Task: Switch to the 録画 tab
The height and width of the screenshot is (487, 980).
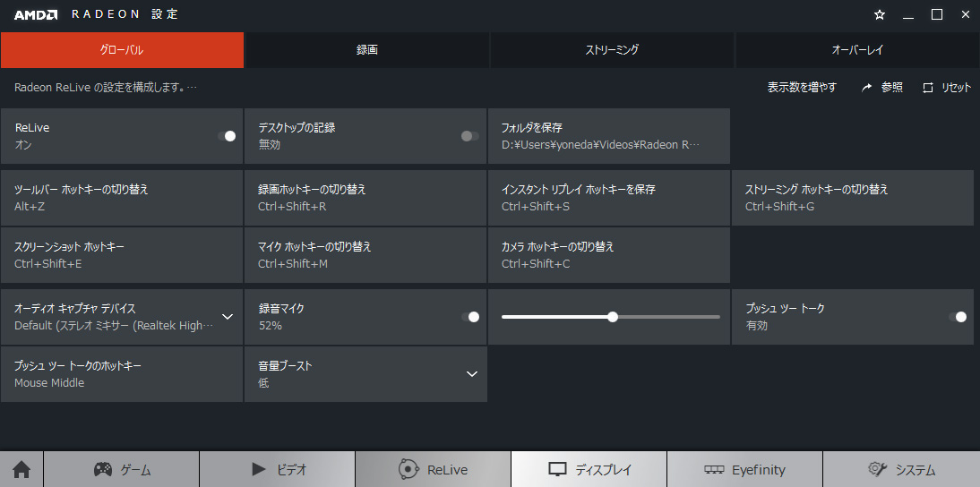Action: pos(367,50)
